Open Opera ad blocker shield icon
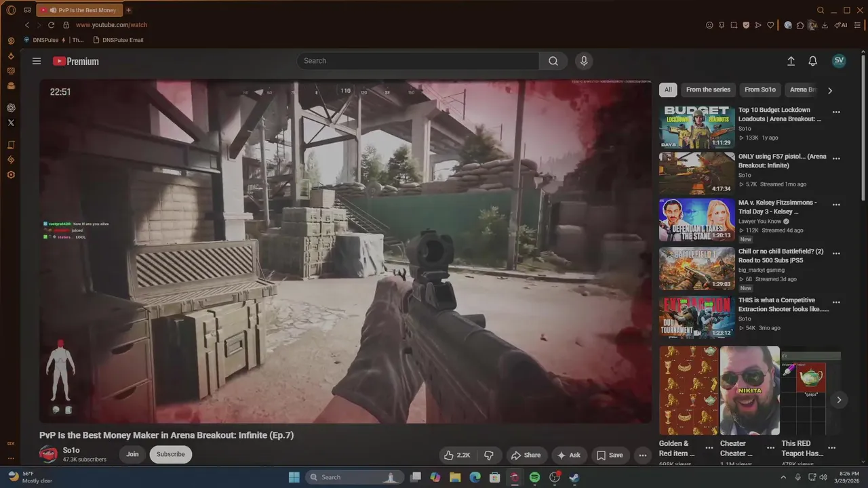This screenshot has height=488, width=868. click(x=746, y=25)
